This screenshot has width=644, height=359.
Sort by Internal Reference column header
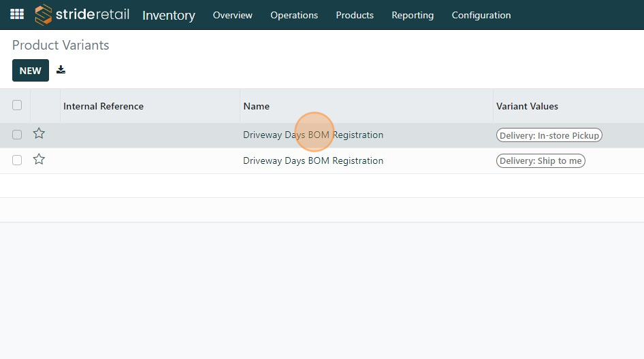(103, 106)
